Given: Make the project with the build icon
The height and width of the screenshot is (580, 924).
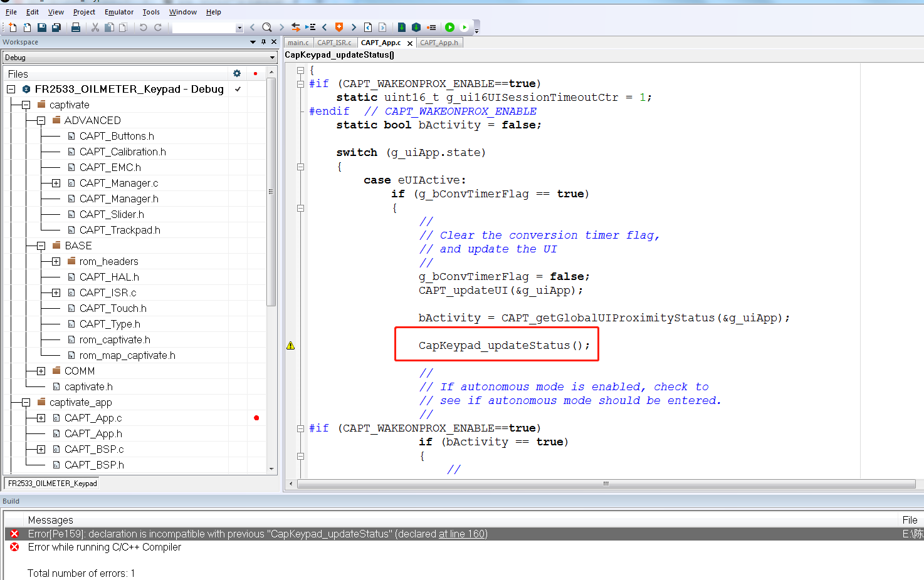Looking at the screenshot, I should point(416,27).
